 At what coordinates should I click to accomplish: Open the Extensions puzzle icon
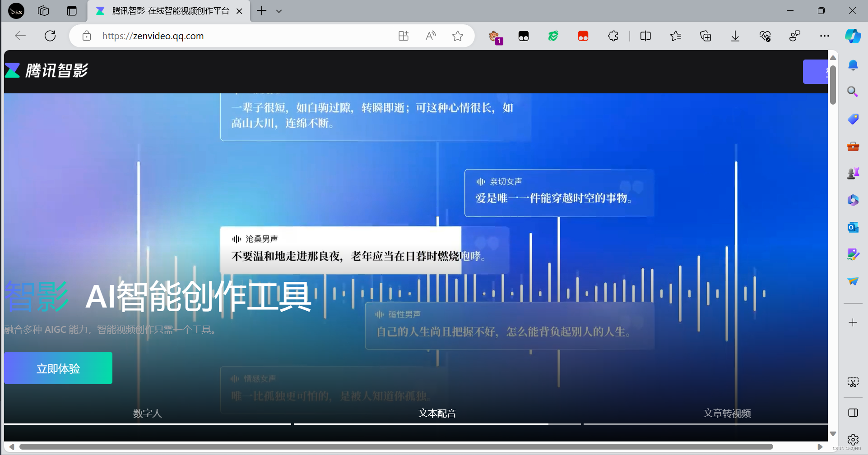tap(613, 36)
